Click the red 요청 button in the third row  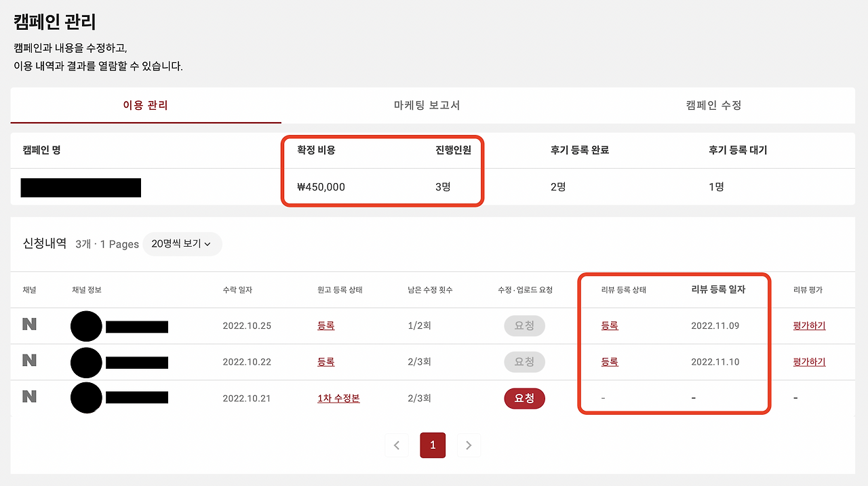(524, 398)
